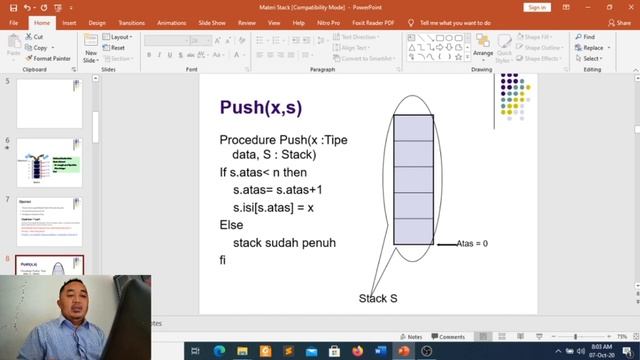This screenshot has height=360, width=640.
Task: Open the font size combo box
Action: tap(200, 40)
